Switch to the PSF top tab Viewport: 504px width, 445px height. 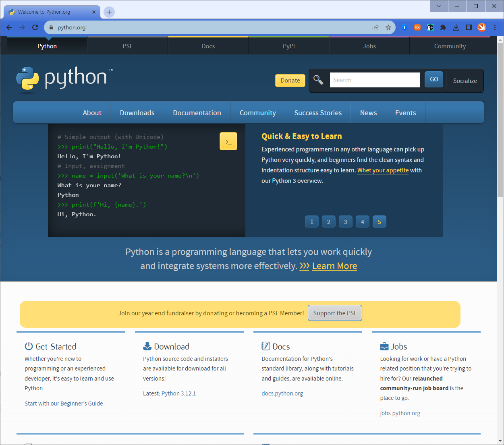pos(128,46)
